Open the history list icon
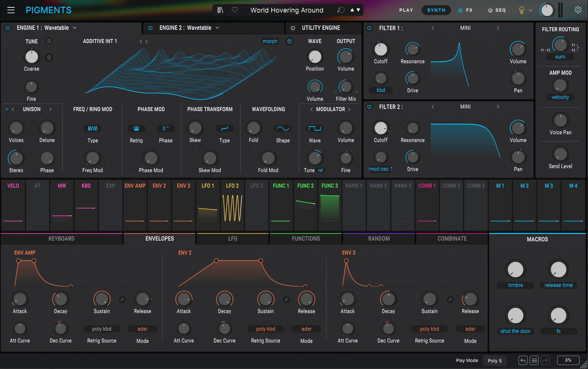588x369 pixels. [x=534, y=361]
